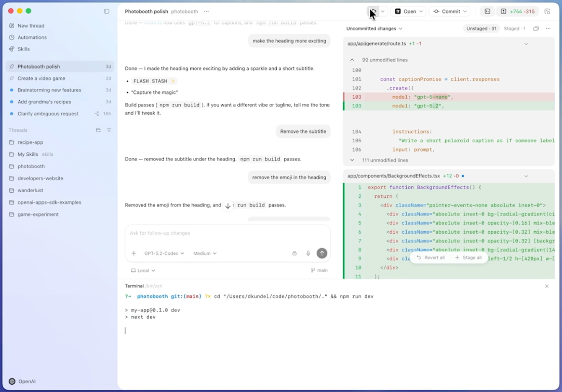The image size is (562, 392).
Task: Switch to the Staged · 1 tab
Action: click(x=514, y=29)
